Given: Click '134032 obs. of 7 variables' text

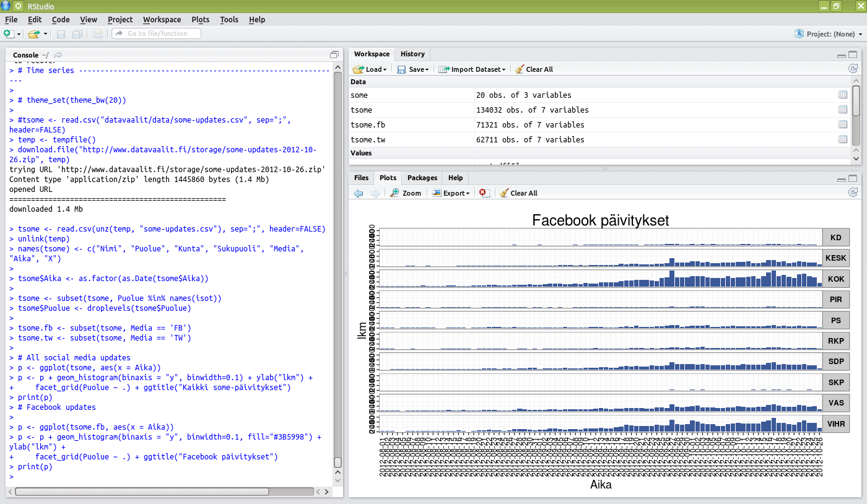Looking at the screenshot, I should point(532,110).
